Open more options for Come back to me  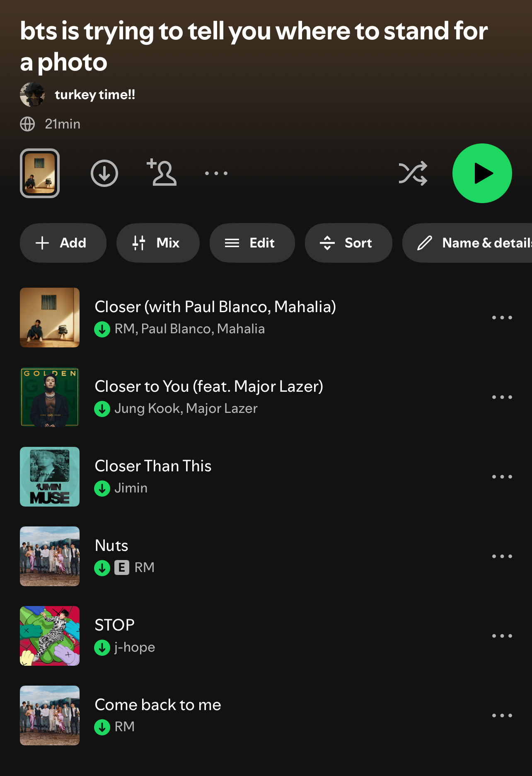(x=502, y=715)
